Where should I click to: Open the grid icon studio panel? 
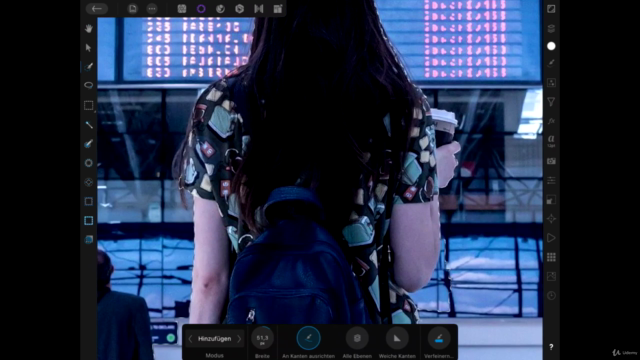[x=551, y=257]
